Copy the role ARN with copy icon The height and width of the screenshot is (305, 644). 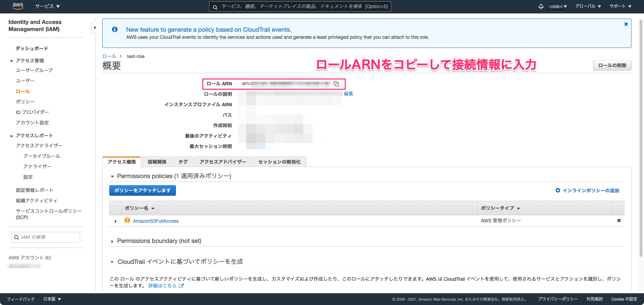pos(336,84)
